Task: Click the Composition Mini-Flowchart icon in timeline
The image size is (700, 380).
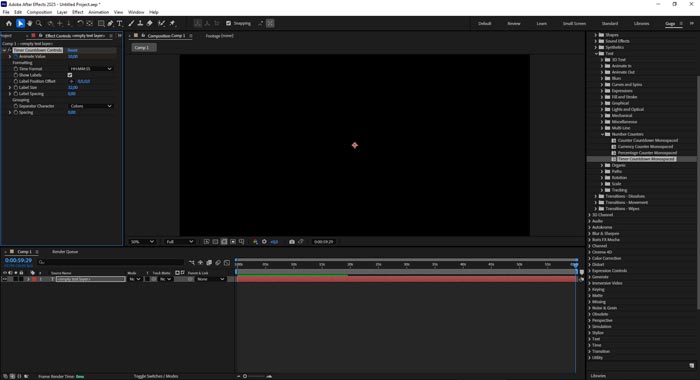Action: pos(192,263)
